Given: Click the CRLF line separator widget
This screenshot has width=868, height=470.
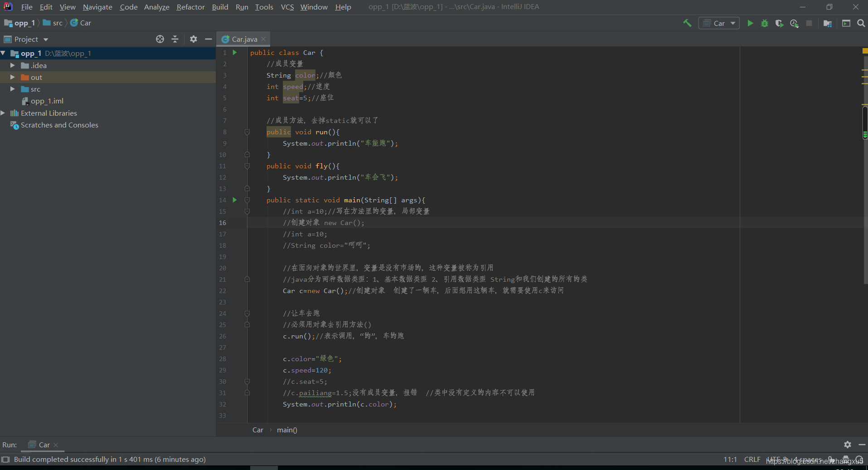Looking at the screenshot, I should pos(752,459).
